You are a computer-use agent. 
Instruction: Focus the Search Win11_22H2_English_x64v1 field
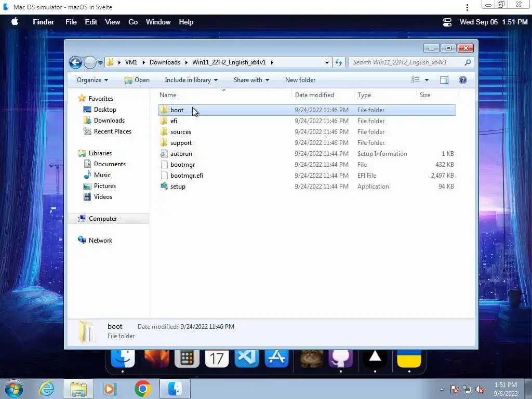point(411,62)
